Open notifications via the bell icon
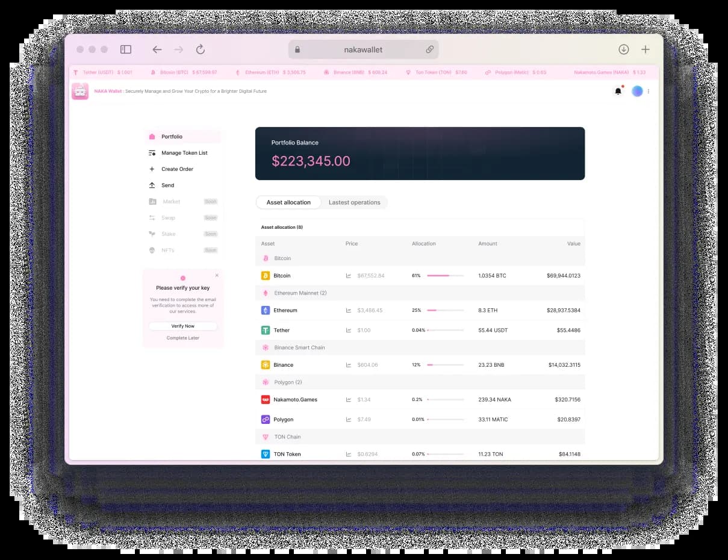This screenshot has width=728, height=560. click(x=618, y=91)
